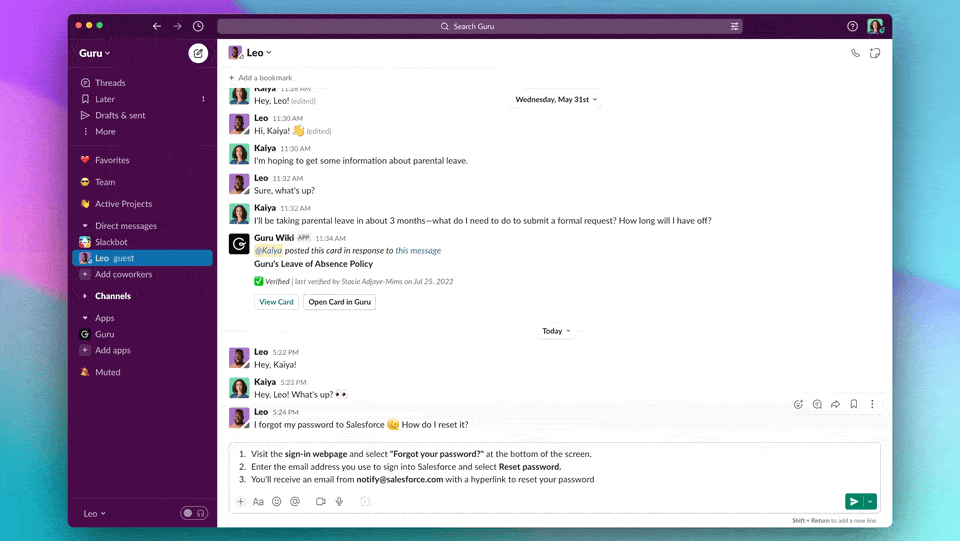Record an audio clip with microphone
Viewport: 960px width, 541px height.
339,501
